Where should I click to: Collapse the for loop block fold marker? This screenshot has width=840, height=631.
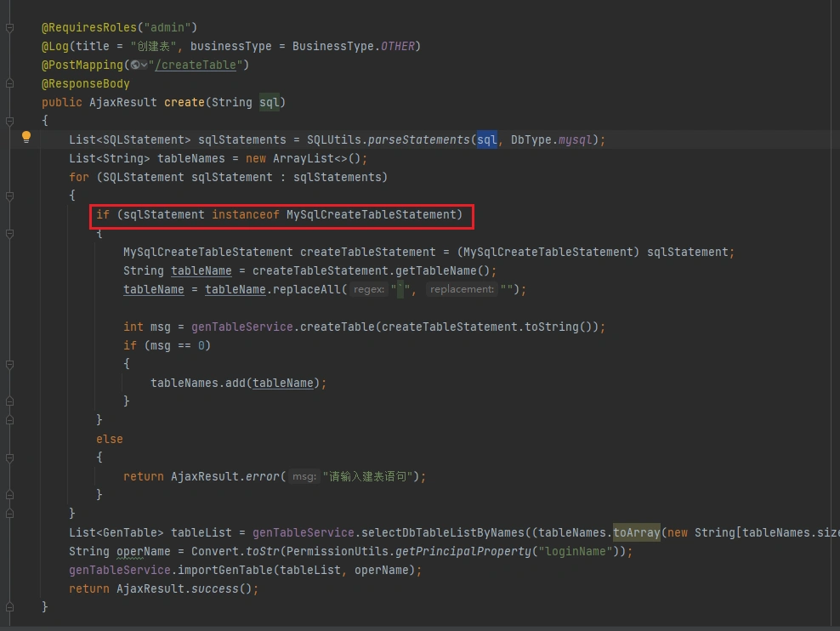coord(9,196)
